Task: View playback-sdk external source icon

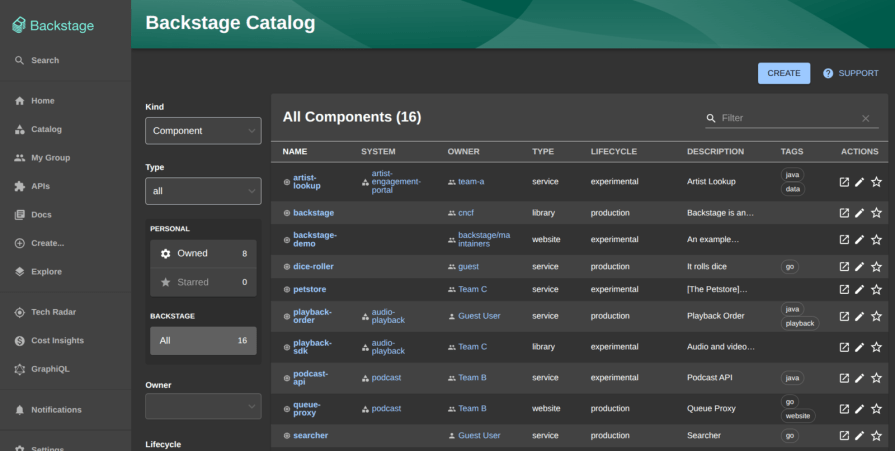Action: [x=844, y=347]
